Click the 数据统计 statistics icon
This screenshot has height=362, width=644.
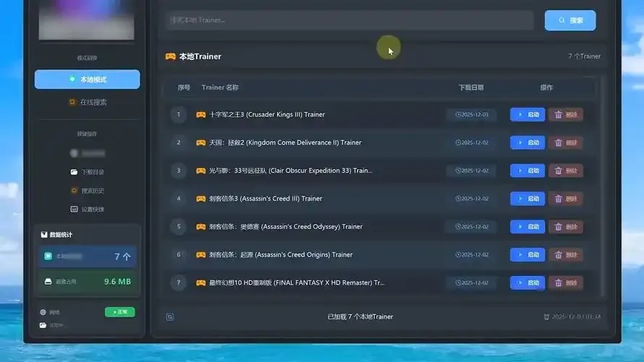(44, 235)
